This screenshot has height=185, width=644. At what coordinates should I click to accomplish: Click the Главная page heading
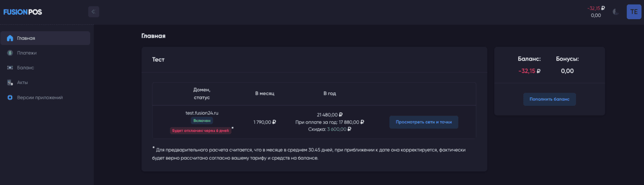pos(153,36)
